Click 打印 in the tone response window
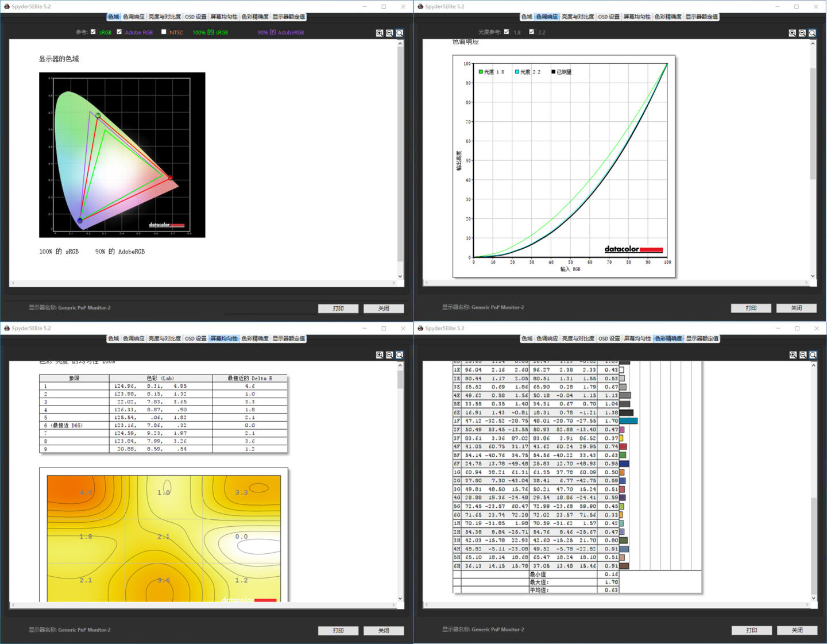This screenshot has height=644, width=827. click(751, 308)
